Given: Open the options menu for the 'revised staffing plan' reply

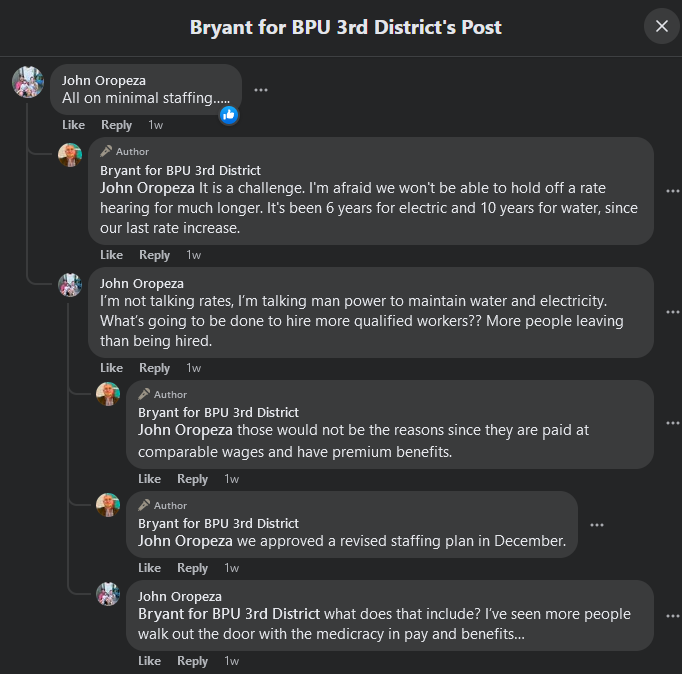Looking at the screenshot, I should coord(597,525).
